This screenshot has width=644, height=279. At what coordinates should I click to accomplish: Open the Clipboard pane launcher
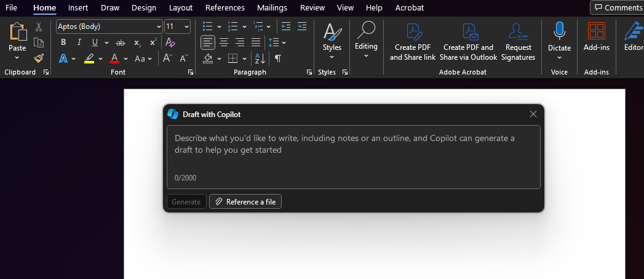46,72
